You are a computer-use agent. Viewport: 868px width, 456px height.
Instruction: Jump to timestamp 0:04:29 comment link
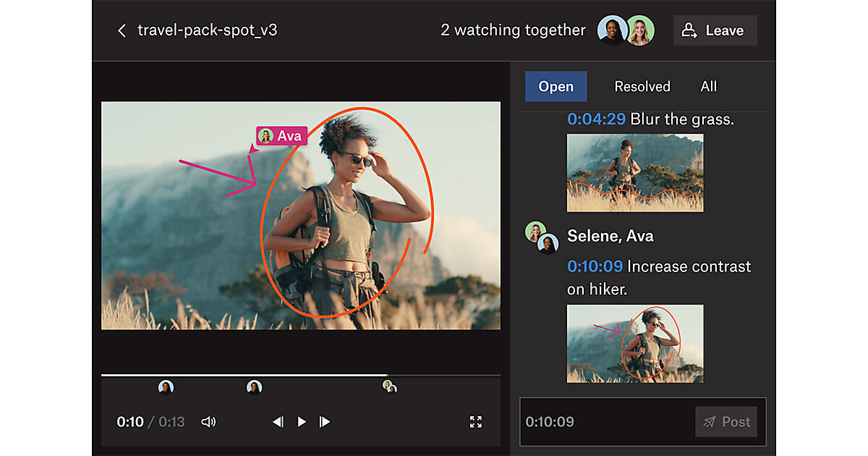pyautogui.click(x=596, y=119)
